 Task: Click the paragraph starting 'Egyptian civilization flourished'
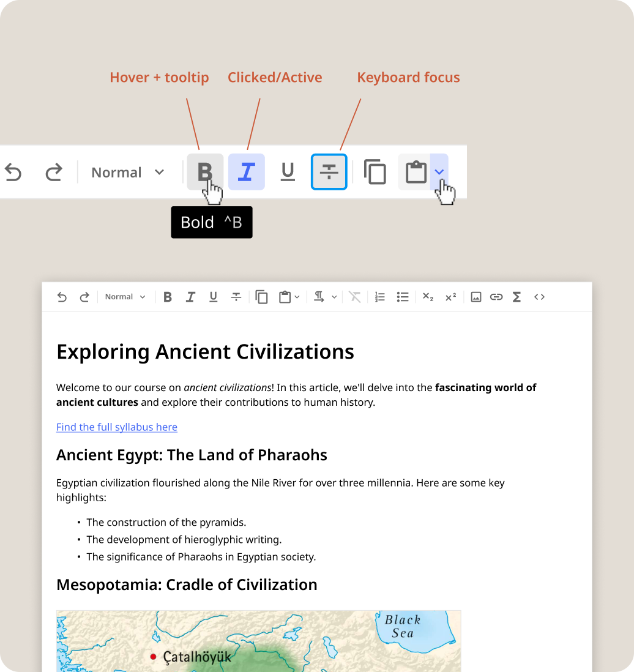(x=280, y=490)
